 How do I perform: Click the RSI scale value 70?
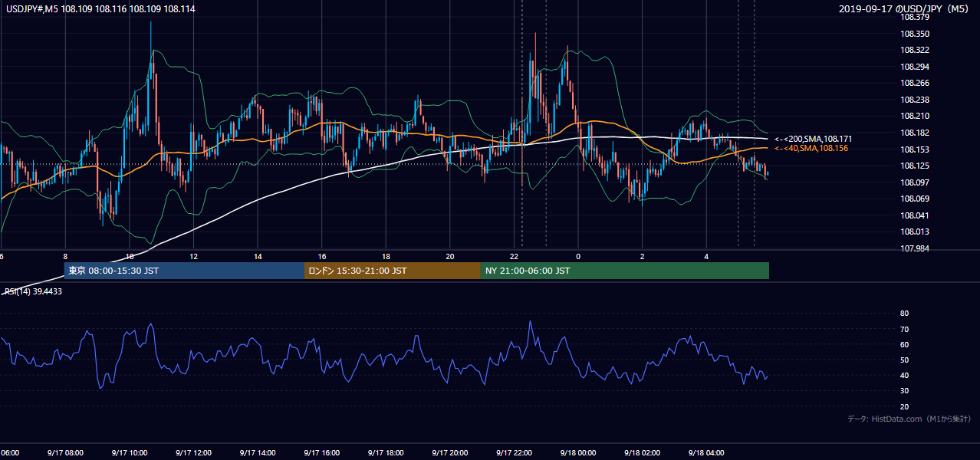pyautogui.click(x=904, y=329)
